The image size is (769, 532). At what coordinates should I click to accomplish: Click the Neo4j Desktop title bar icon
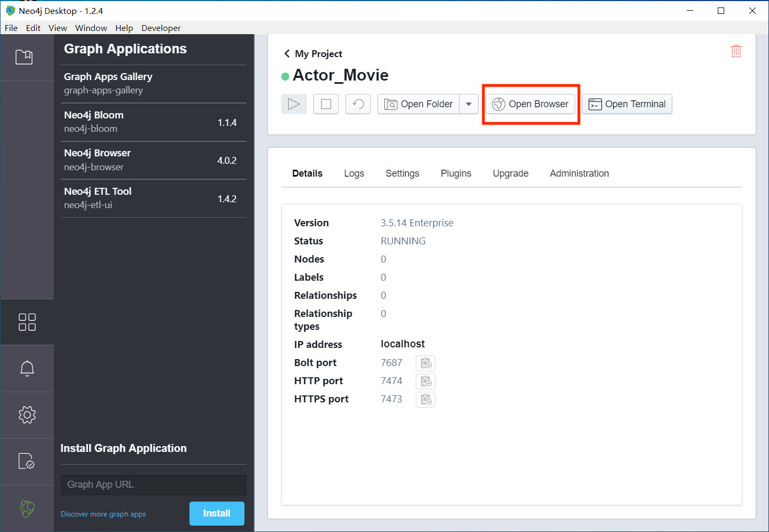pos(11,11)
